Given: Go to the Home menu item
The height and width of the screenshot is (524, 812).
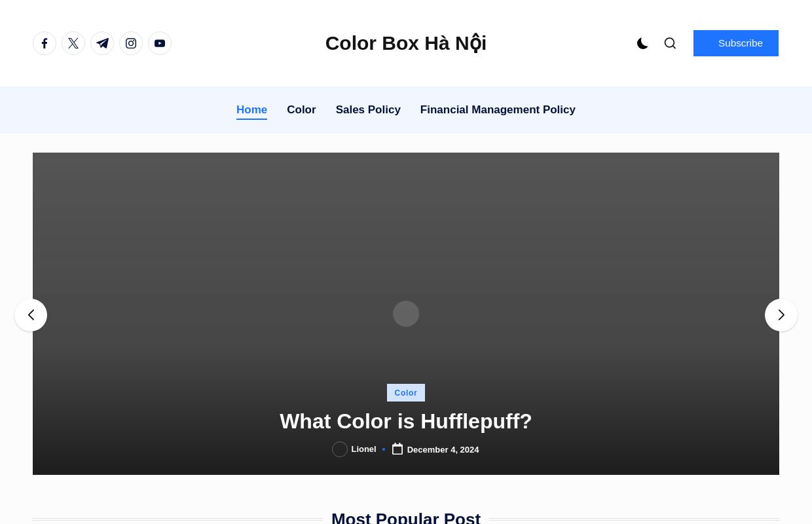Looking at the screenshot, I should tap(251, 110).
